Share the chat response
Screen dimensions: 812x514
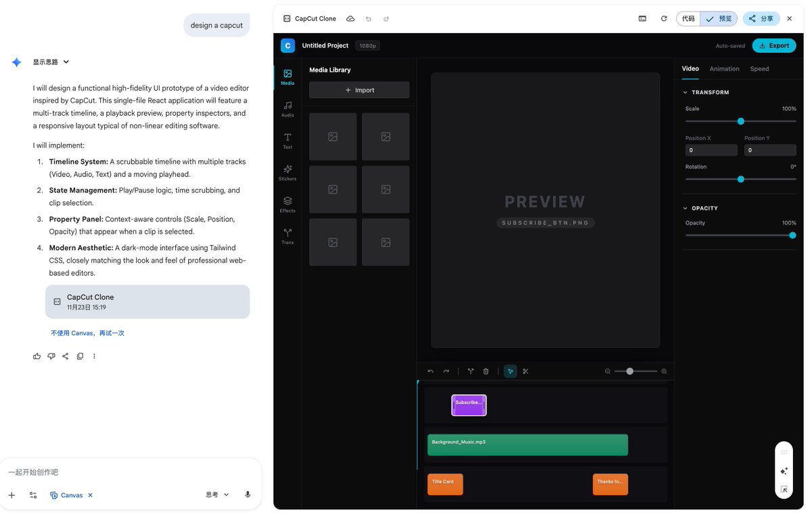(66, 356)
